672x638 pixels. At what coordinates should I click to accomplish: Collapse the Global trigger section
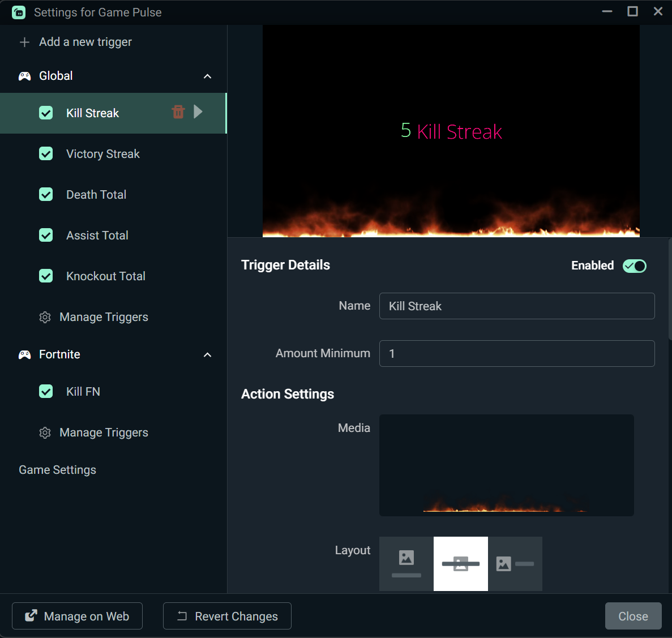pyautogui.click(x=207, y=75)
